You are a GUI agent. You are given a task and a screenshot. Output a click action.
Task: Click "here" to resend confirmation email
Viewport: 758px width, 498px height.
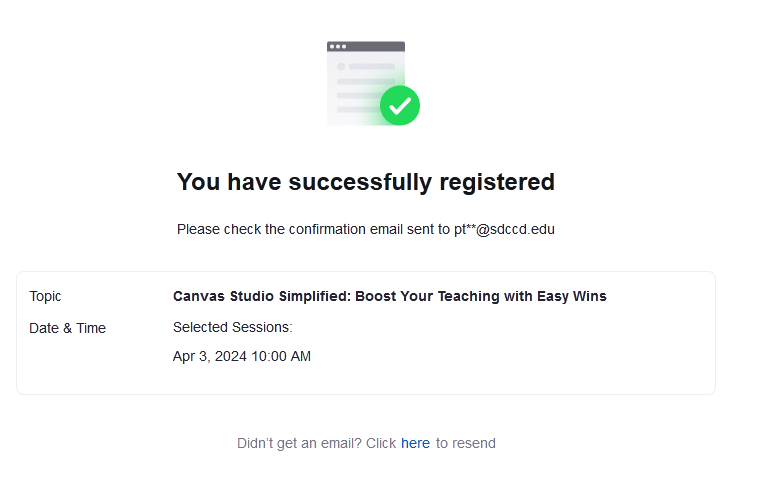(415, 443)
